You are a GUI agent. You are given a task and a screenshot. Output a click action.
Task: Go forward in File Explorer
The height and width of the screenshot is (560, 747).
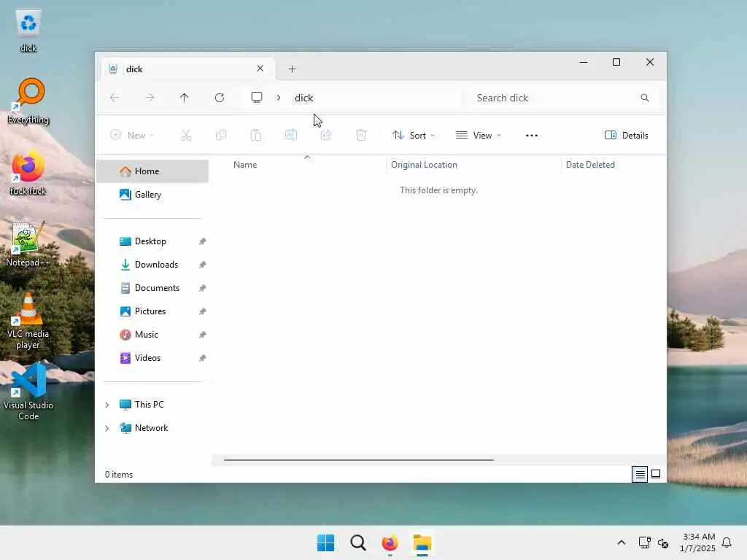click(150, 98)
